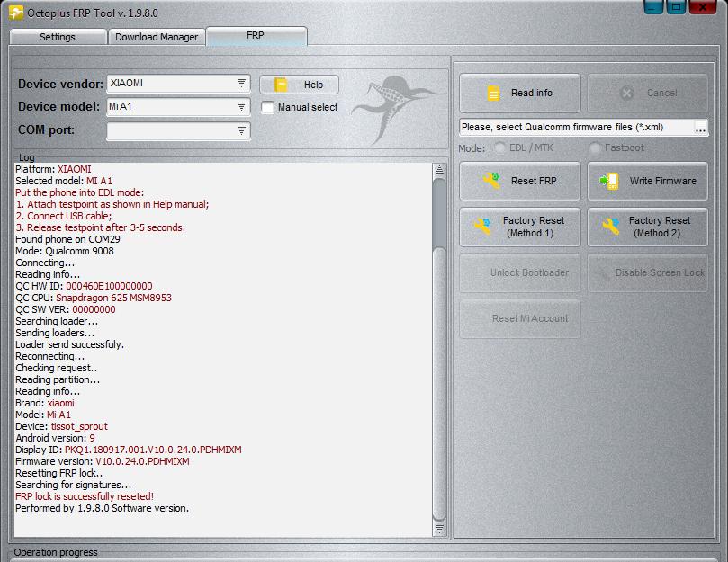This screenshot has height=562, width=728.
Task: Click 'Mode: Qualcomm 9008' log line
Action: click(x=65, y=251)
